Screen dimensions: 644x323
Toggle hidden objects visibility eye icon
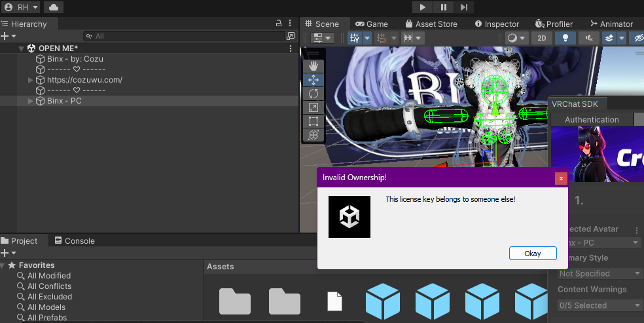(x=638, y=38)
